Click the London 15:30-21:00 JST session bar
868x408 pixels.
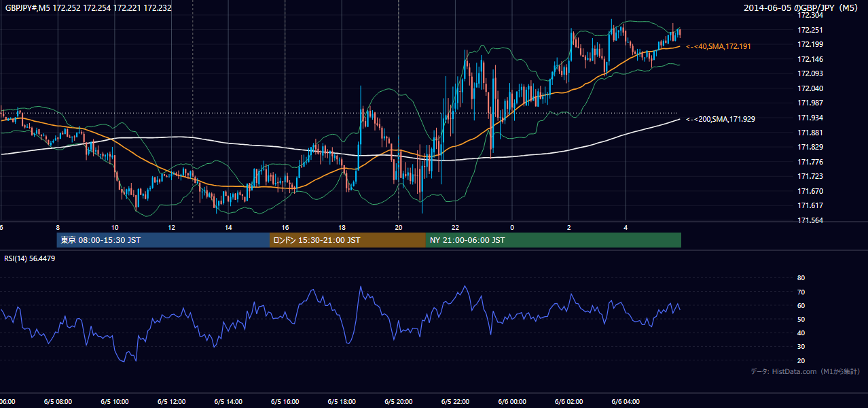(348, 240)
